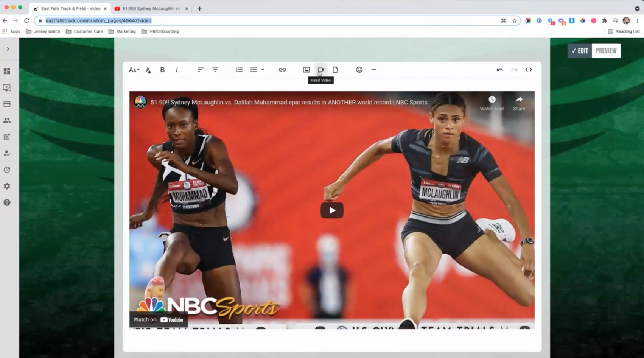This screenshot has height=358, width=644.
Task: Toggle italic formatting
Action: pyautogui.click(x=177, y=70)
